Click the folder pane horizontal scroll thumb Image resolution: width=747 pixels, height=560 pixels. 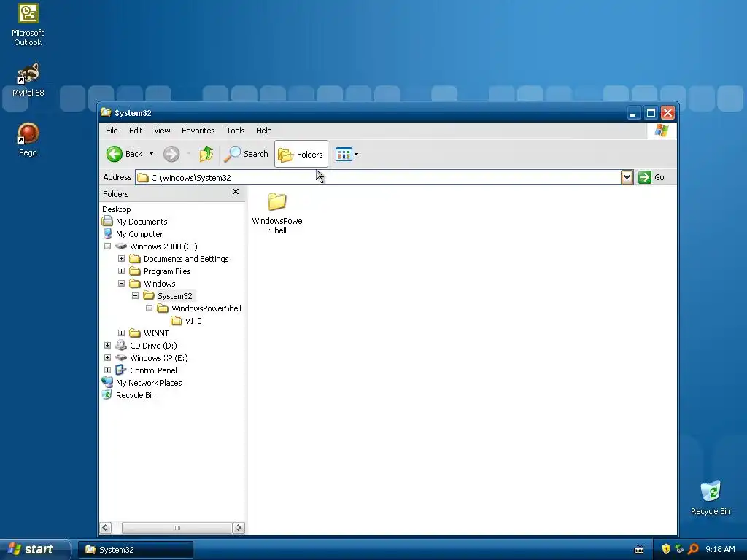click(x=177, y=528)
